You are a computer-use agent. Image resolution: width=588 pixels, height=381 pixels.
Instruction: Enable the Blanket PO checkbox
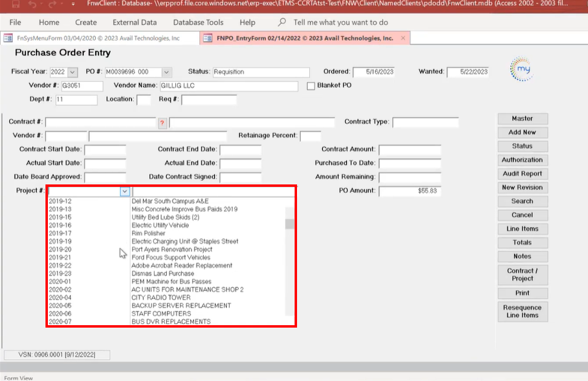pyautogui.click(x=312, y=86)
